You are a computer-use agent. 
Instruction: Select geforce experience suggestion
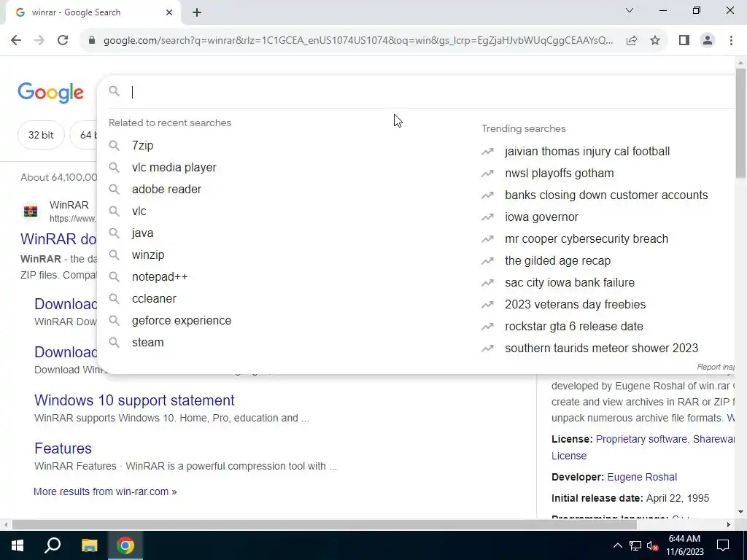tap(182, 321)
